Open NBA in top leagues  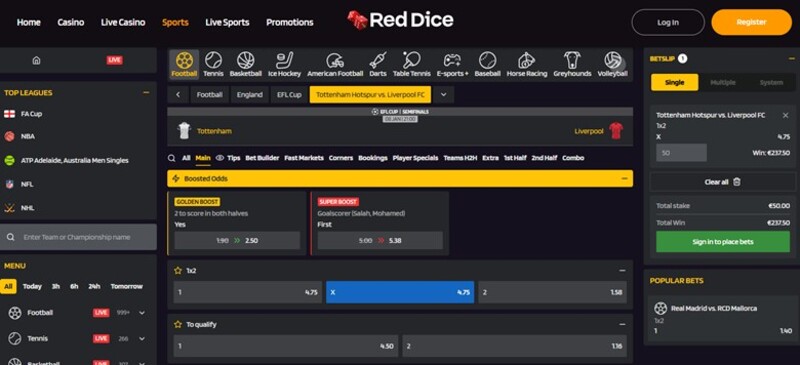[x=28, y=136]
